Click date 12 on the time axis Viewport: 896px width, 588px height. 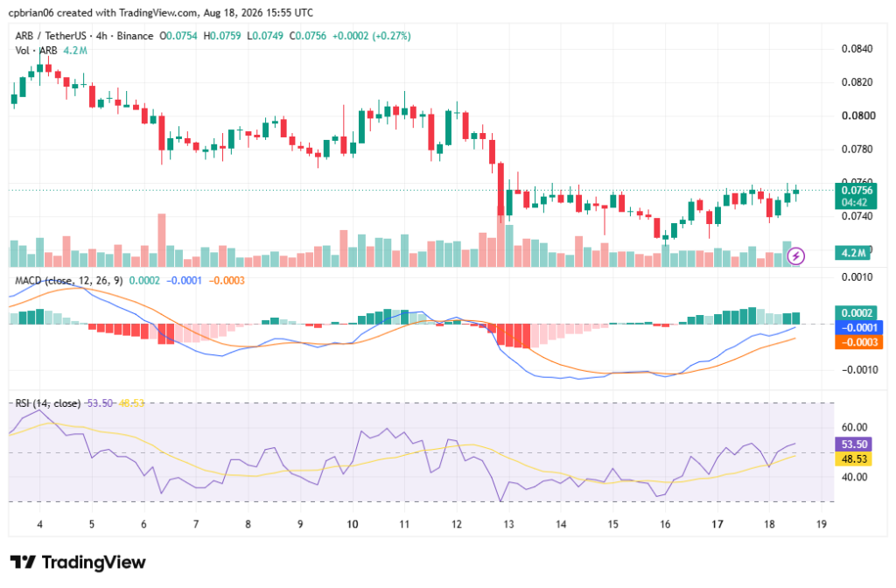click(456, 525)
